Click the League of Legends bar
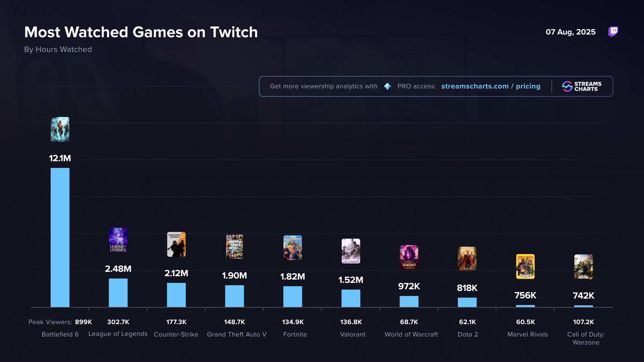 tap(118, 293)
